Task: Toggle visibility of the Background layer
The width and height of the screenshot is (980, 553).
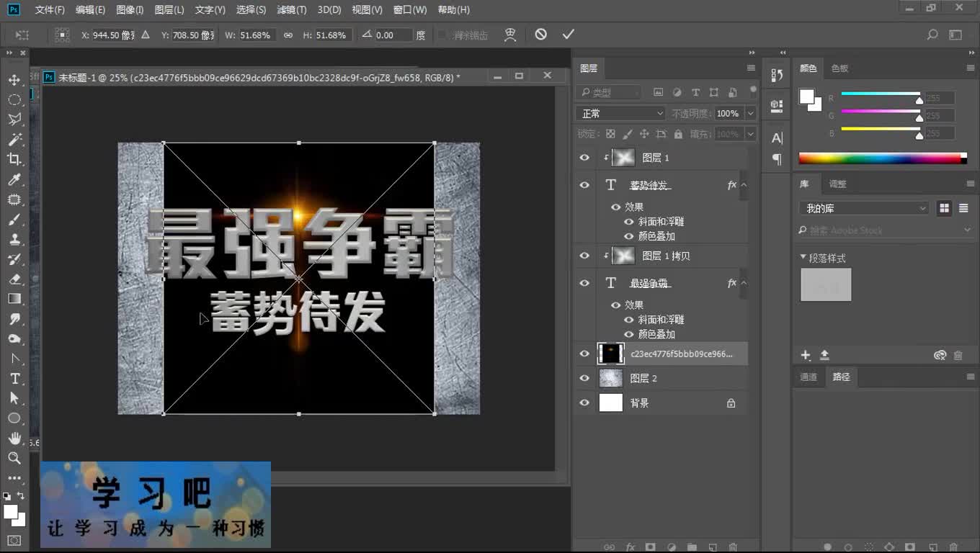Action: [584, 403]
